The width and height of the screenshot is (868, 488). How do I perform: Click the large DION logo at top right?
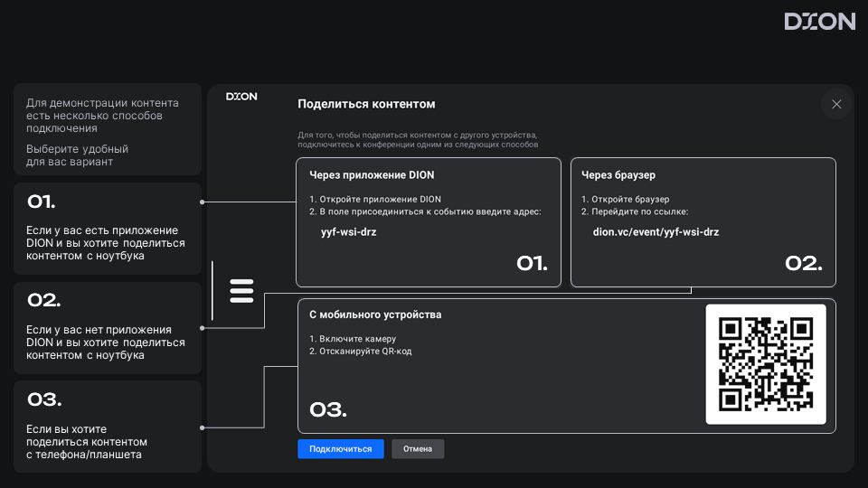(x=820, y=22)
